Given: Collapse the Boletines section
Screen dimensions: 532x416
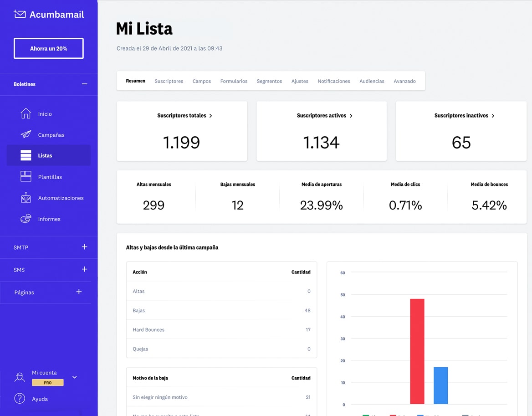Looking at the screenshot, I should coord(84,84).
